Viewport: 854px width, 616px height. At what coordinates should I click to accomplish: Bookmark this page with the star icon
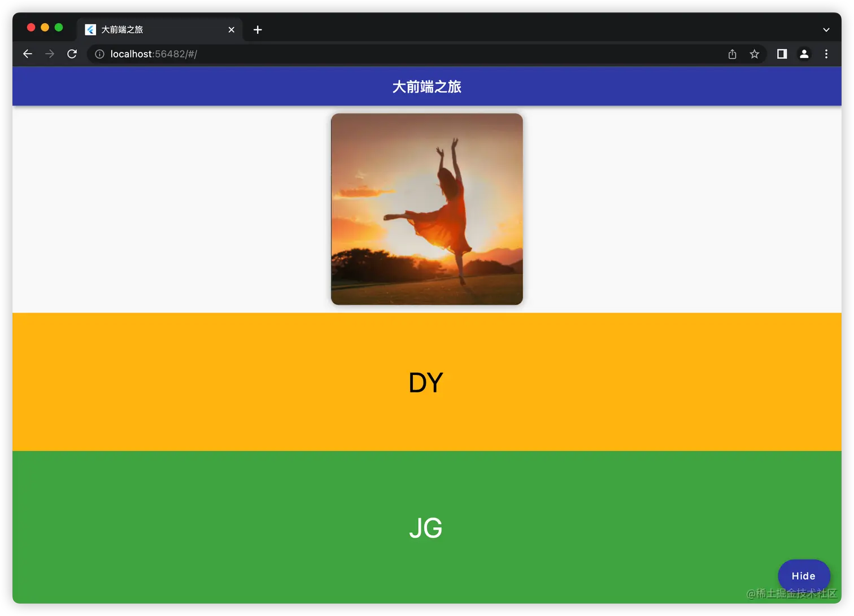click(755, 54)
